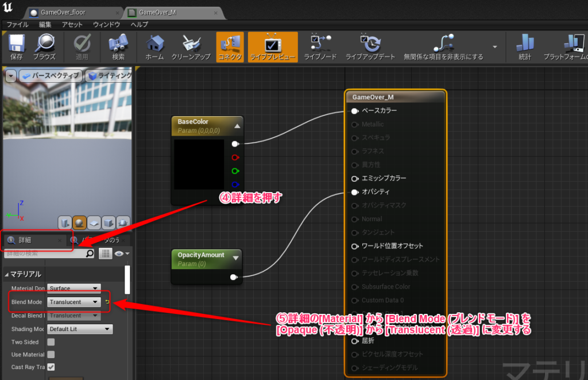Click the BaseColor node black color preview
The width and height of the screenshot is (588, 380).
tap(199, 164)
